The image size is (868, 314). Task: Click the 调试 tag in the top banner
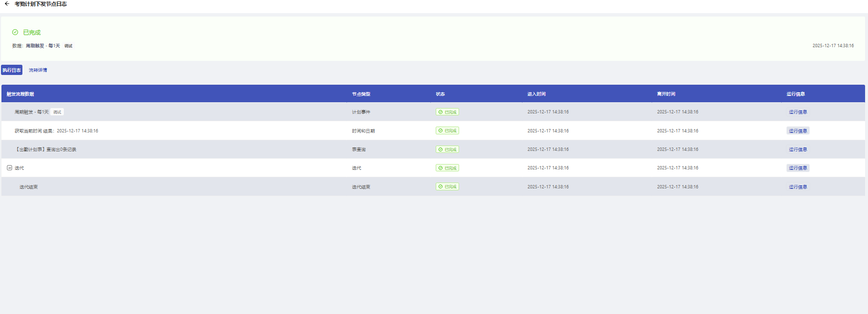click(68, 46)
